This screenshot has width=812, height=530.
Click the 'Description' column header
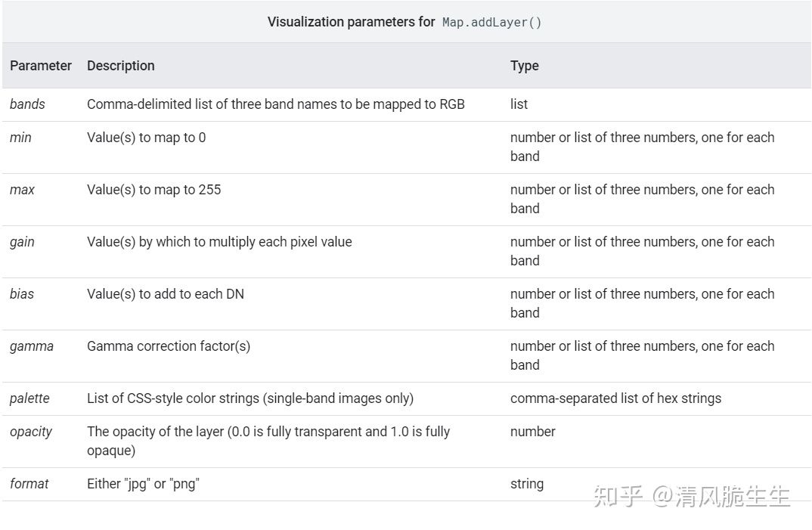[120, 66]
